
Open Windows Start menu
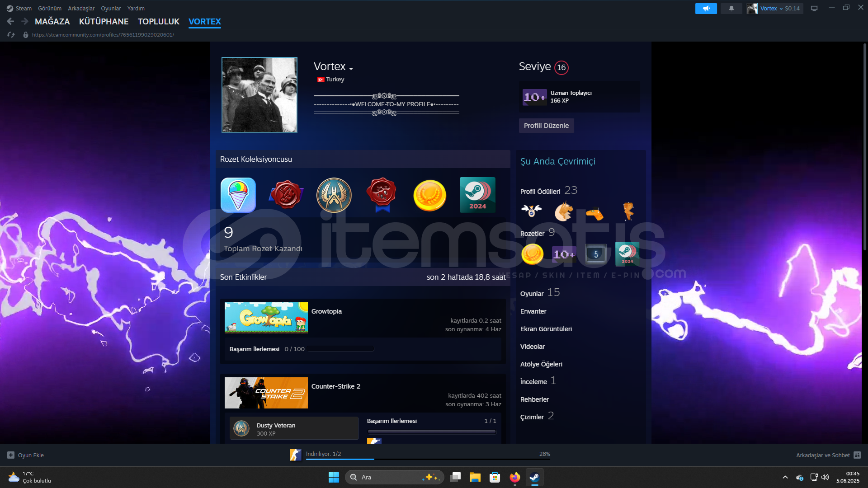[334, 477]
